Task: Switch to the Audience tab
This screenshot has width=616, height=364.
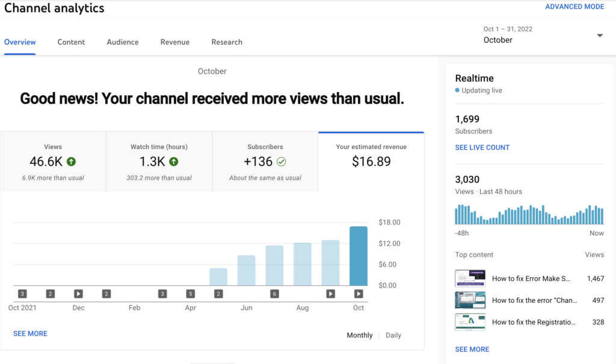Action: [x=123, y=42]
